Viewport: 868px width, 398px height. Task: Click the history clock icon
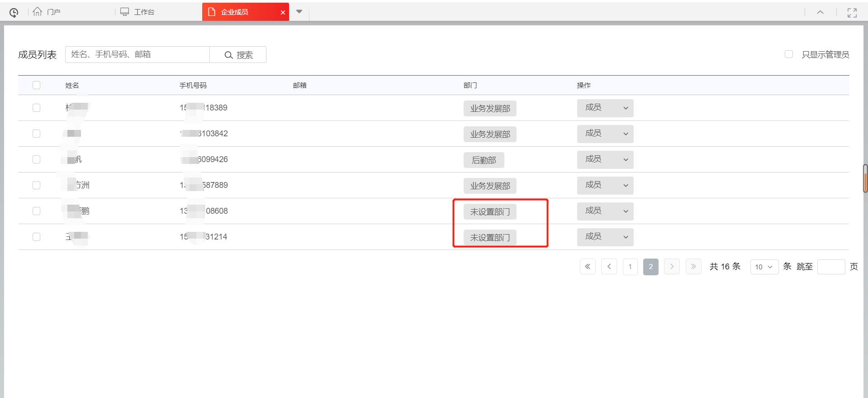pos(14,13)
